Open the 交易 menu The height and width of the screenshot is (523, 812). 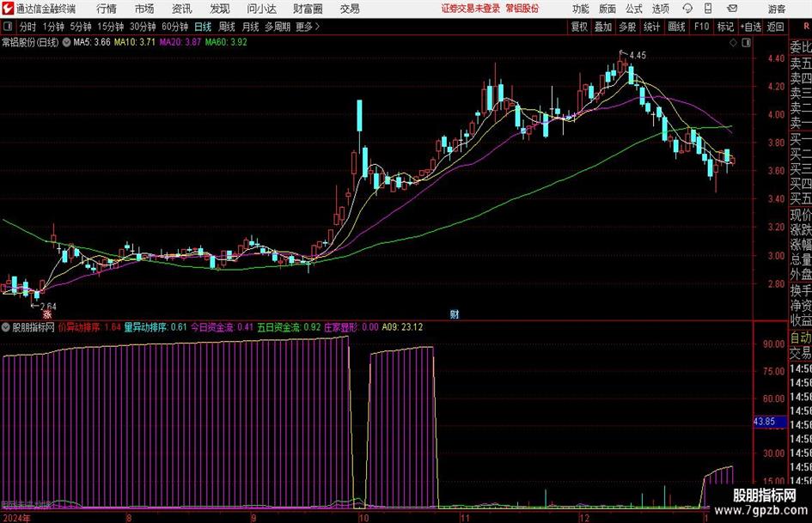pos(350,9)
